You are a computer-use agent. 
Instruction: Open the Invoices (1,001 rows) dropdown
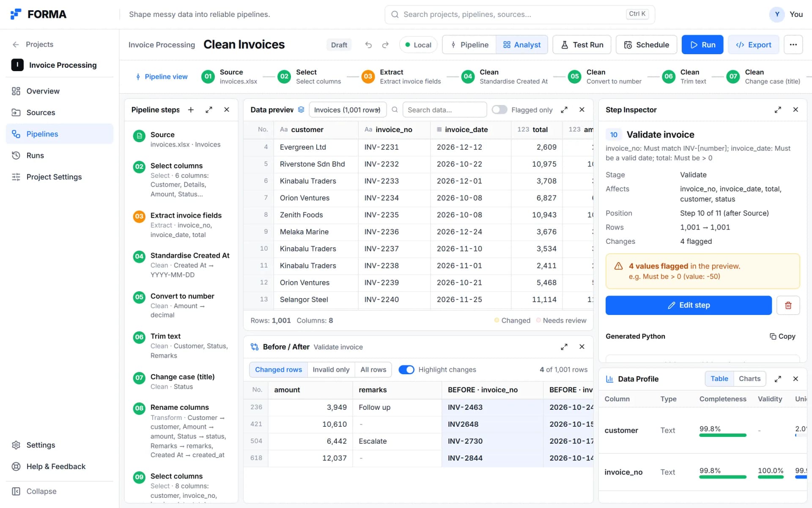(x=348, y=110)
